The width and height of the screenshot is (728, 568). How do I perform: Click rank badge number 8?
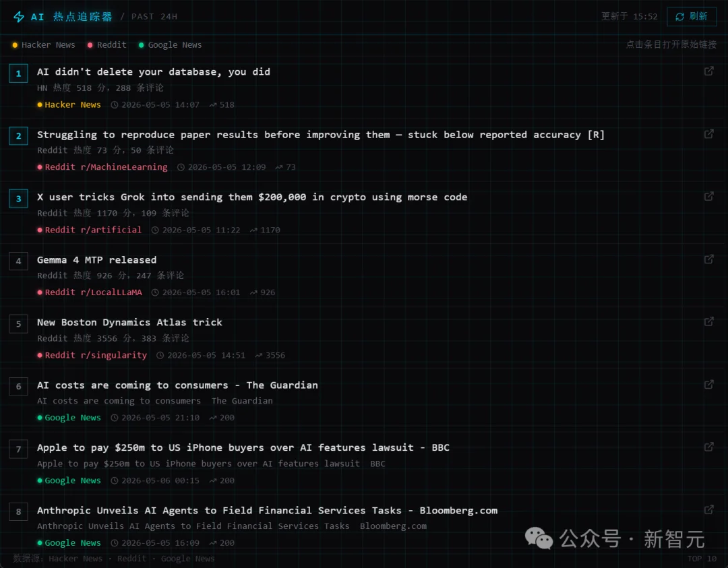(x=19, y=512)
